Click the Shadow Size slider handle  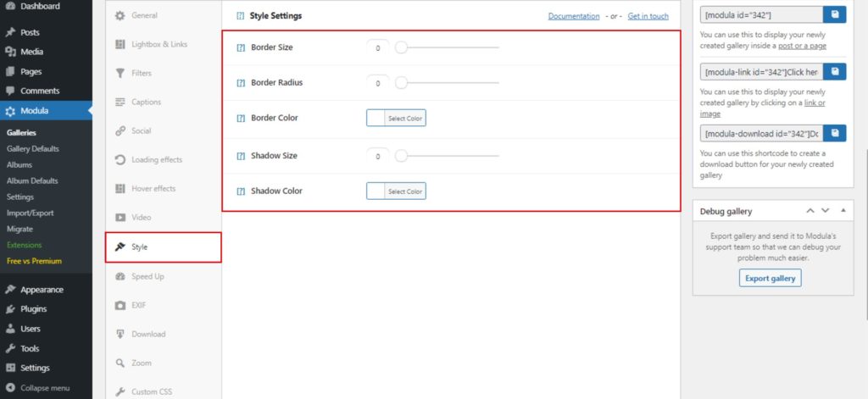pyautogui.click(x=402, y=156)
